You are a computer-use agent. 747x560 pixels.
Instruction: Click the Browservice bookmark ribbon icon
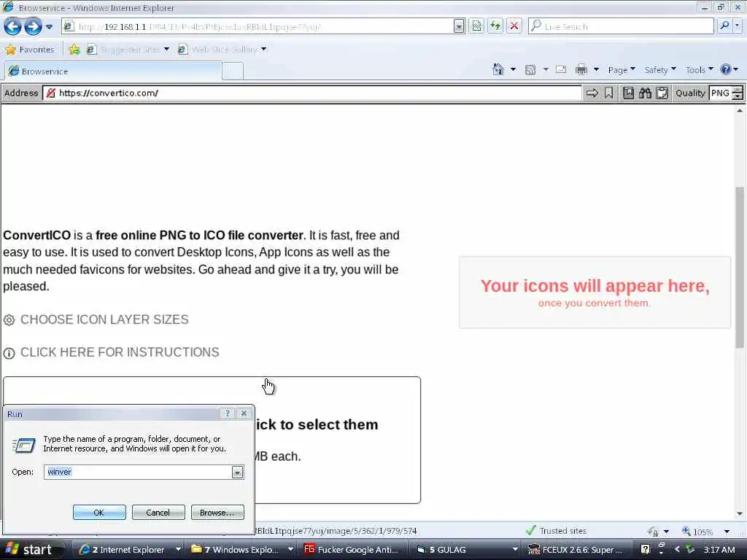point(609,93)
